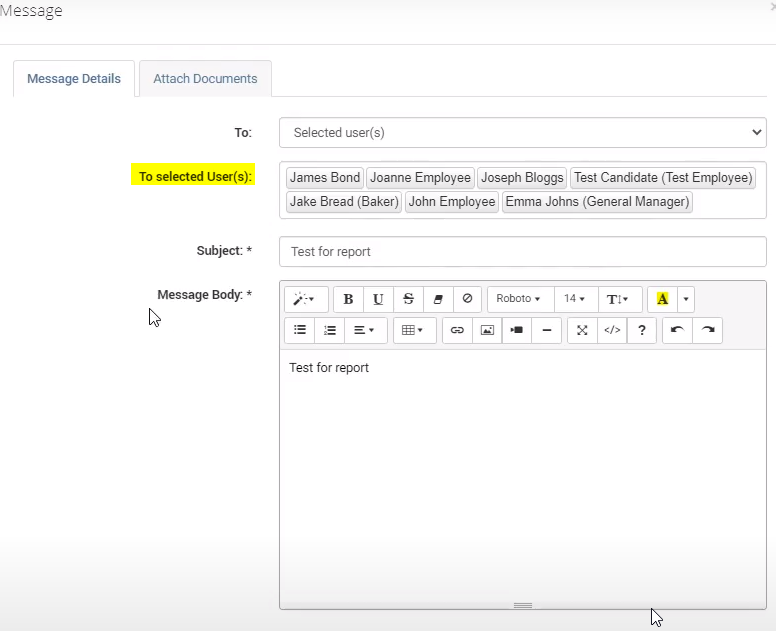Image resolution: width=776 pixels, height=631 pixels.
Task: Click the 'Message Body:' label
Action: [204, 295]
